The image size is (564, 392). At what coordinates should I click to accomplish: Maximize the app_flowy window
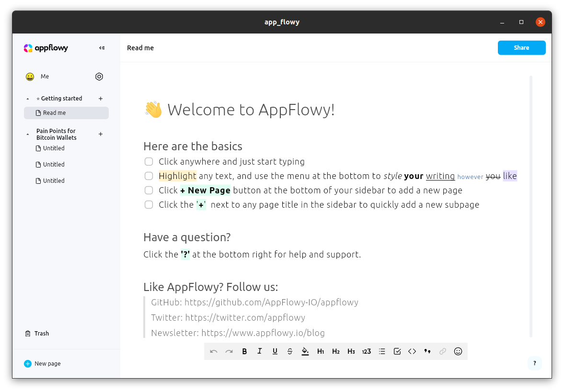pos(521,22)
